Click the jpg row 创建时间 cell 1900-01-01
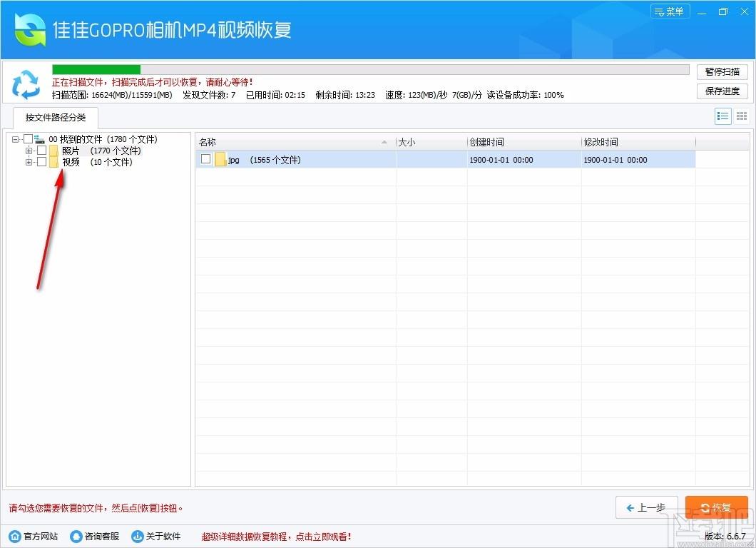This screenshot has height=548, width=756. pos(501,160)
